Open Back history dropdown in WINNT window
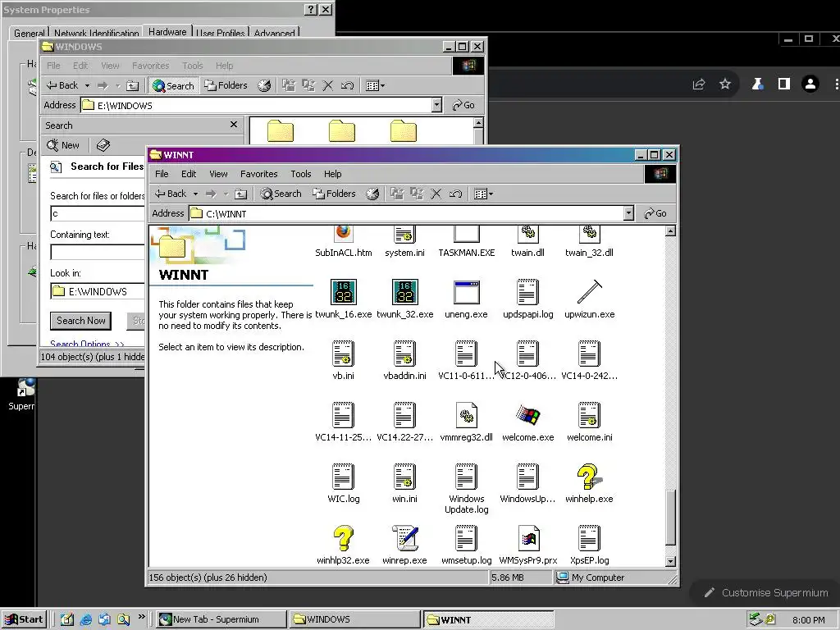Image resolution: width=840 pixels, height=630 pixels. coord(195,194)
